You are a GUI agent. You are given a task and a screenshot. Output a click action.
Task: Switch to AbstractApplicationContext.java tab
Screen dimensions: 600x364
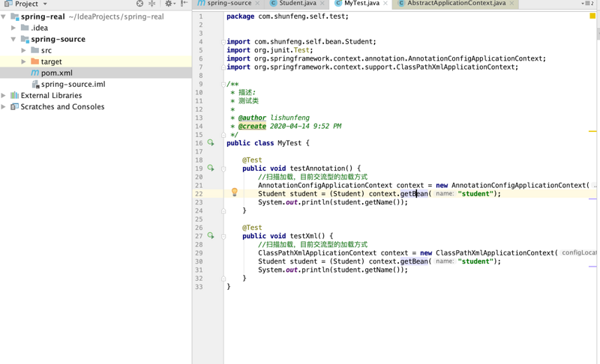tap(456, 4)
